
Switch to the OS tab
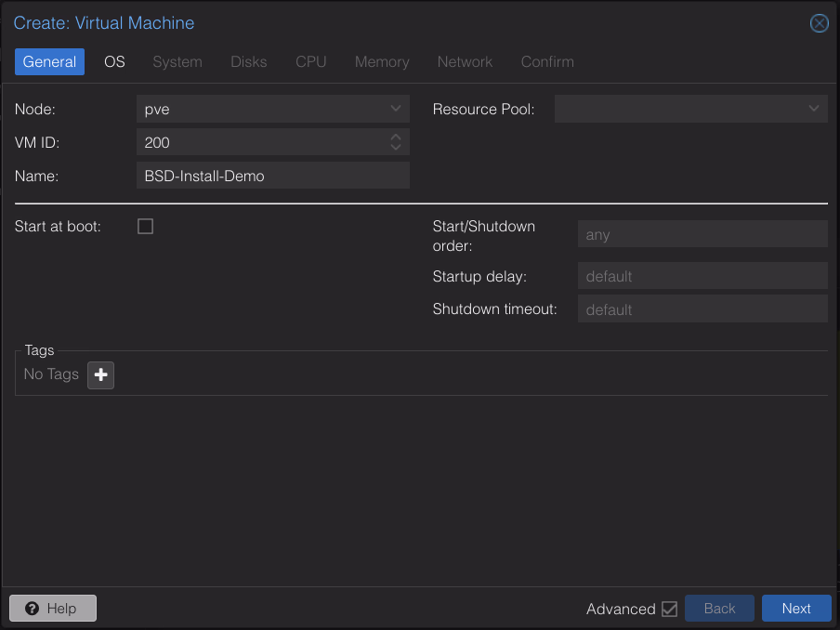pyautogui.click(x=114, y=61)
